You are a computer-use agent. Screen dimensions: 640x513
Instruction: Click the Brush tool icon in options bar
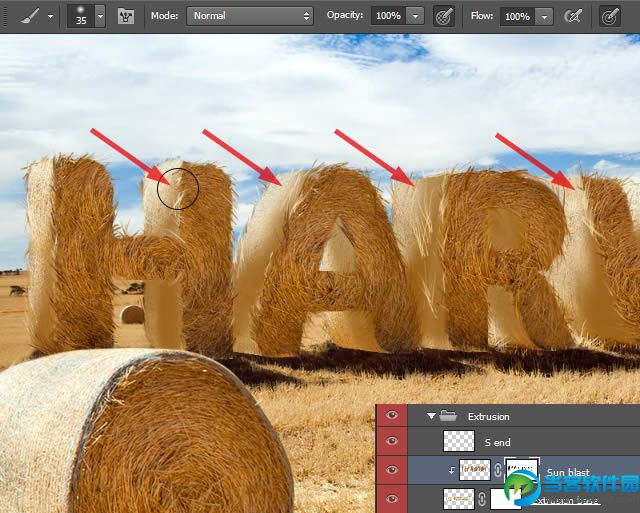(x=30, y=16)
